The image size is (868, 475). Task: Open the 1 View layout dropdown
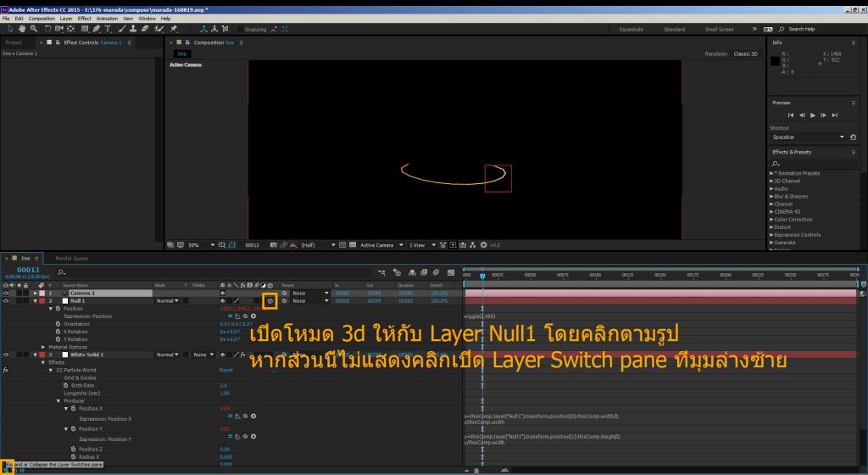pyautogui.click(x=422, y=244)
